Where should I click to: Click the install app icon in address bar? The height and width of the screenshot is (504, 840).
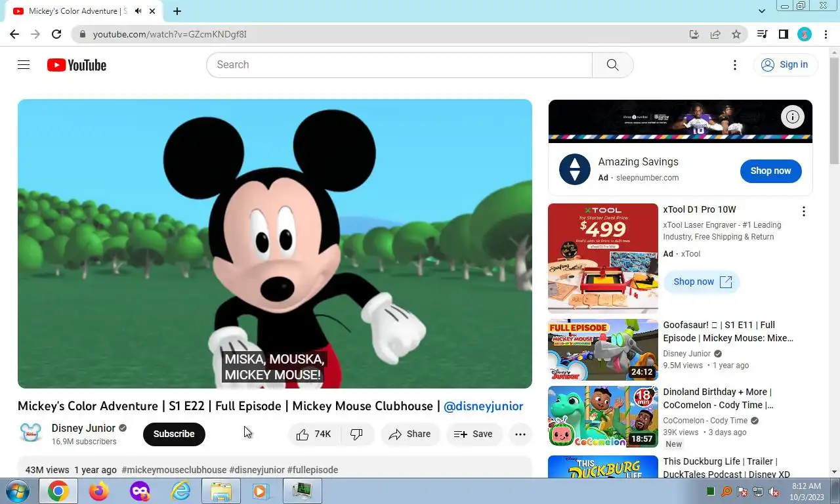(x=694, y=34)
